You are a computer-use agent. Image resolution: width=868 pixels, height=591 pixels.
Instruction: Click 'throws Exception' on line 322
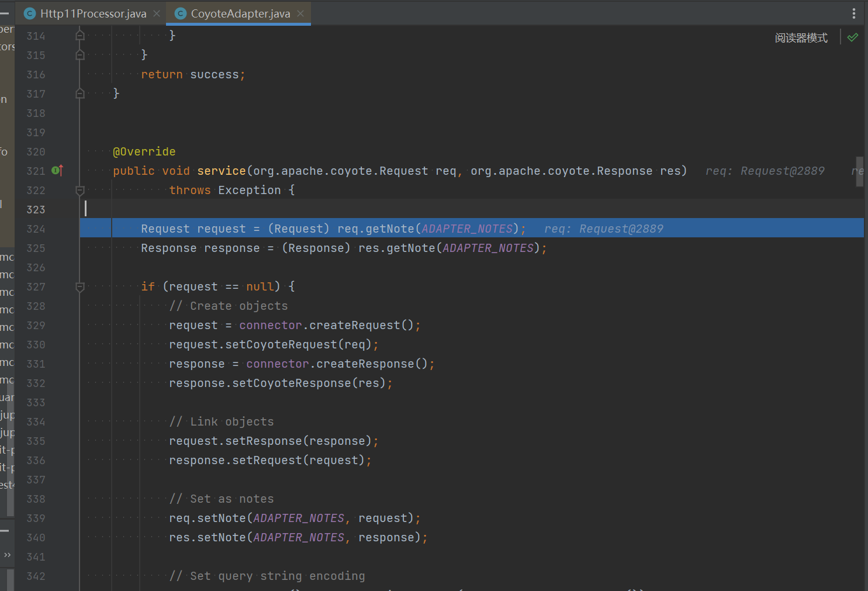pyautogui.click(x=225, y=190)
